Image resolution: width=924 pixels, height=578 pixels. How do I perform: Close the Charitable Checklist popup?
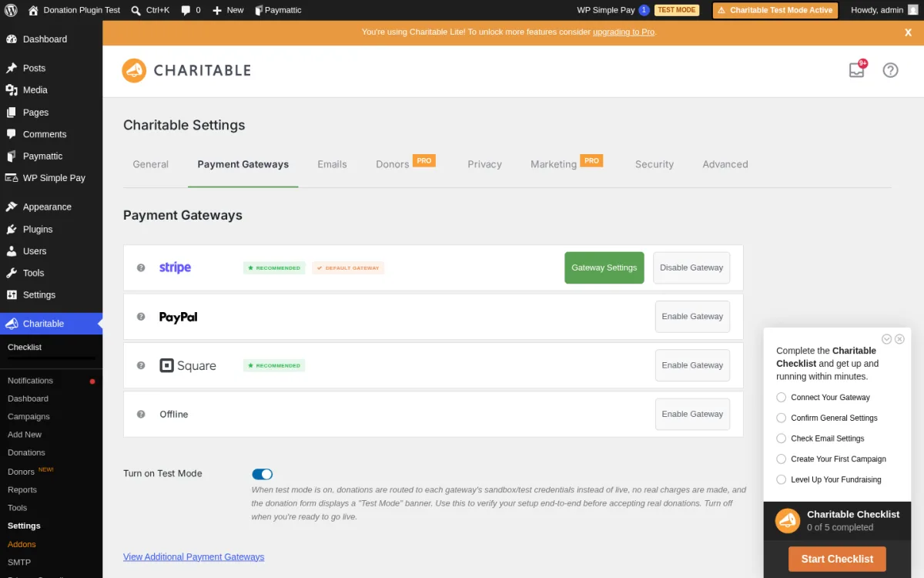tap(899, 339)
